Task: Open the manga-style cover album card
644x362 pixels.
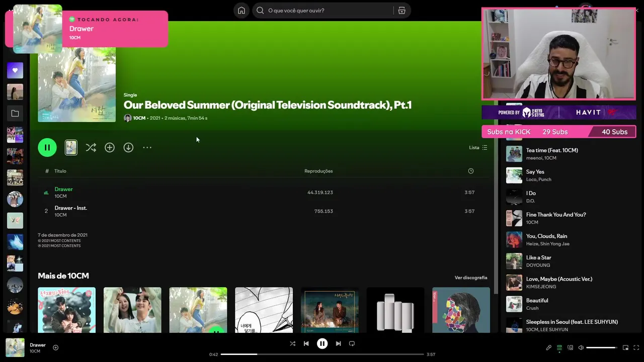Action: click(264, 310)
